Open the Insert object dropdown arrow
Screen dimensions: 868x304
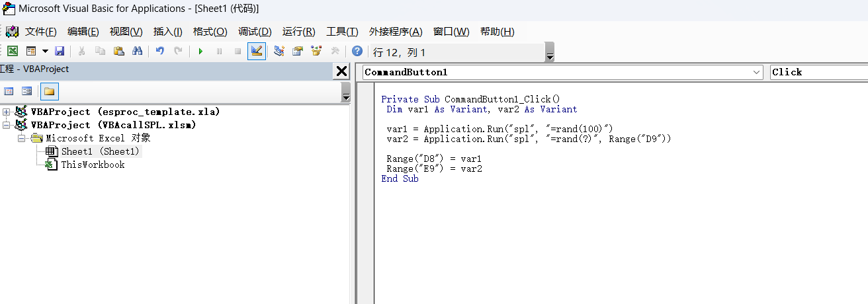45,51
